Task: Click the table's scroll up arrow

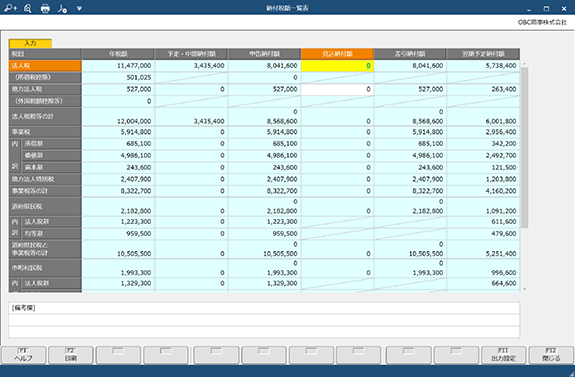Action: click(x=524, y=64)
